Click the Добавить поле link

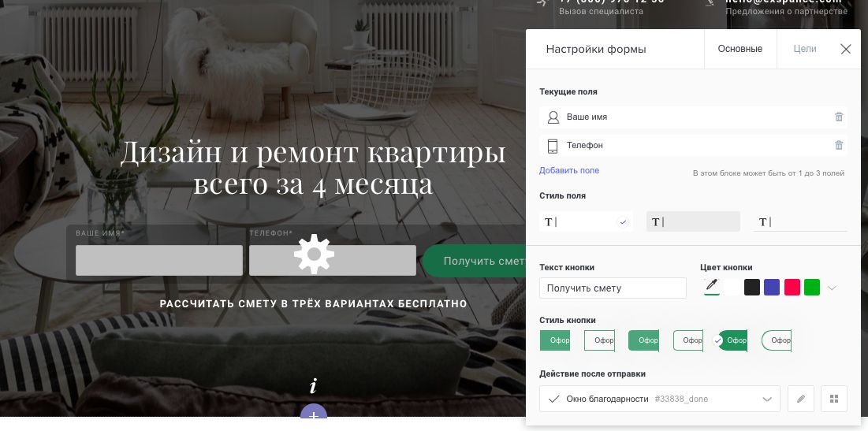pos(569,170)
